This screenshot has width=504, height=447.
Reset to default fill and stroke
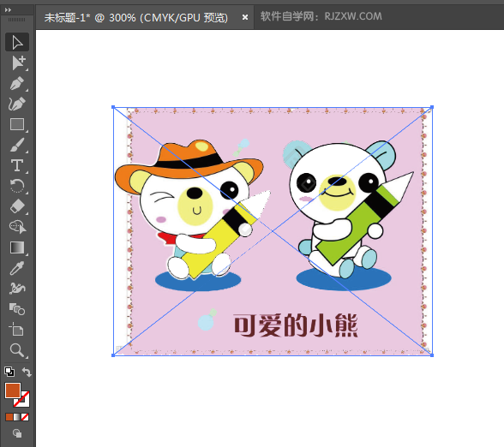click(9, 372)
